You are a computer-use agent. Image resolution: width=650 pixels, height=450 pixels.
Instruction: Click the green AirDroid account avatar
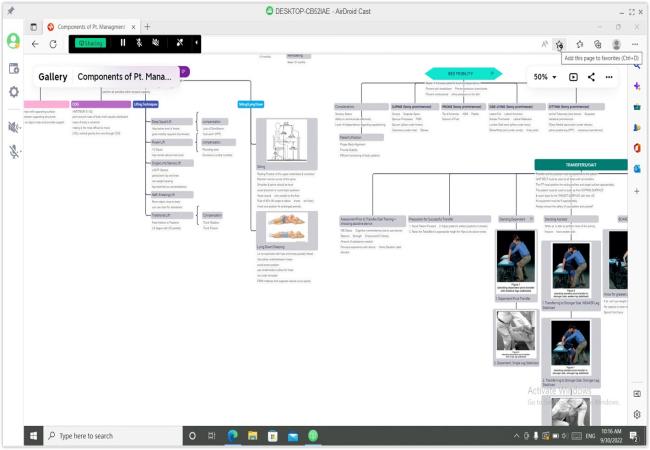[15, 42]
